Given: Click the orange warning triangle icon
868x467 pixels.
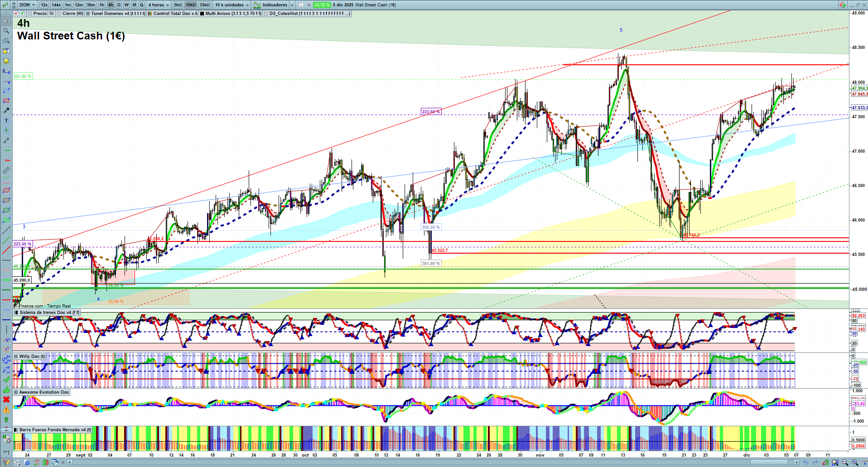Looking at the screenshot, I should (x=6, y=409).
